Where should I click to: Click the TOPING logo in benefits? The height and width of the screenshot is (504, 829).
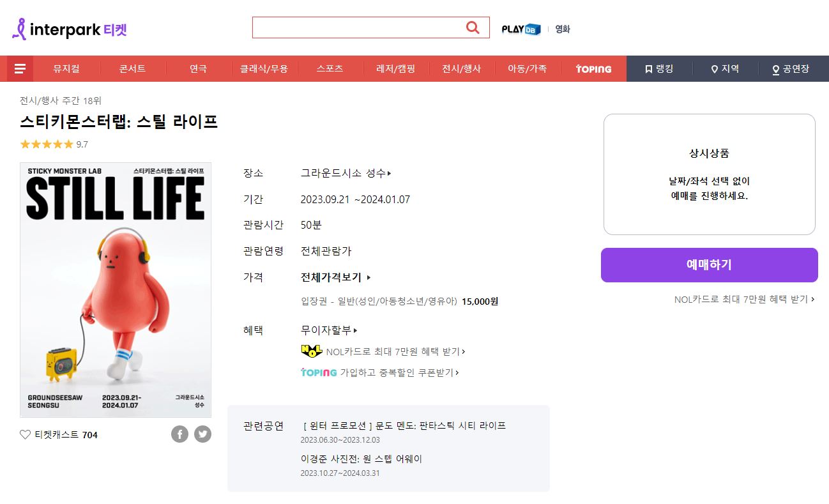pyautogui.click(x=319, y=372)
